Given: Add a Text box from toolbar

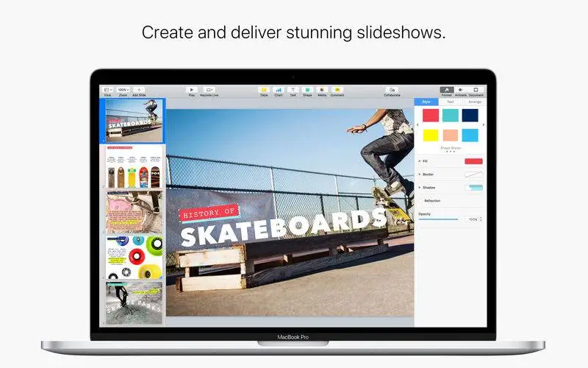Looking at the screenshot, I should tap(293, 90).
